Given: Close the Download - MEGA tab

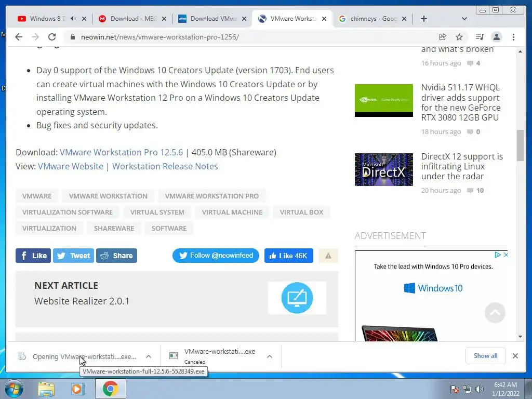Looking at the screenshot, I should tap(164, 19).
